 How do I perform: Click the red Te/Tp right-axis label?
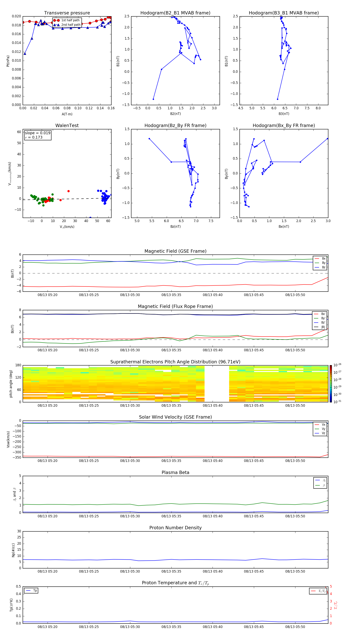pyautogui.click(x=336, y=605)
